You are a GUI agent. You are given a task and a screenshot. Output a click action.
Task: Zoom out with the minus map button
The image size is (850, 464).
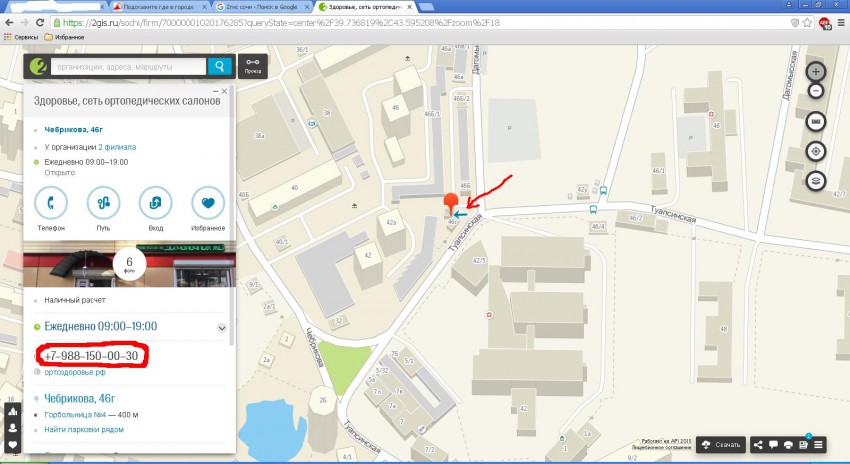point(816,91)
